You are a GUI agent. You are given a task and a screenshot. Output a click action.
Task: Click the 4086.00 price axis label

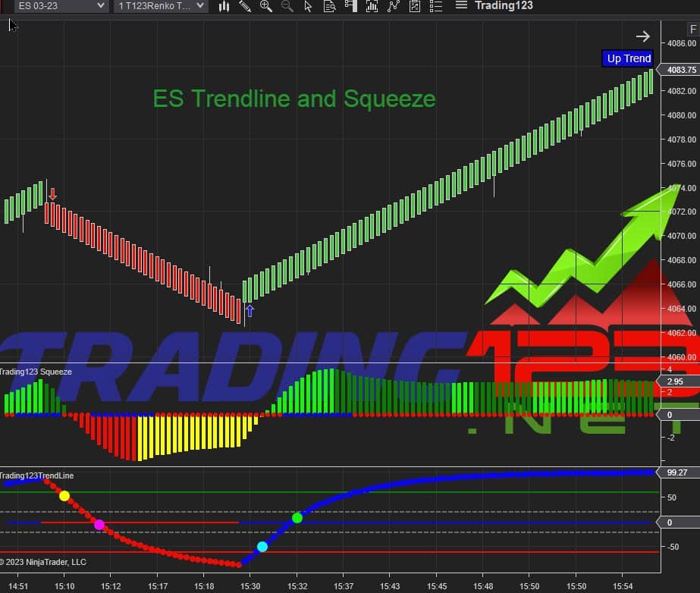[x=681, y=43]
